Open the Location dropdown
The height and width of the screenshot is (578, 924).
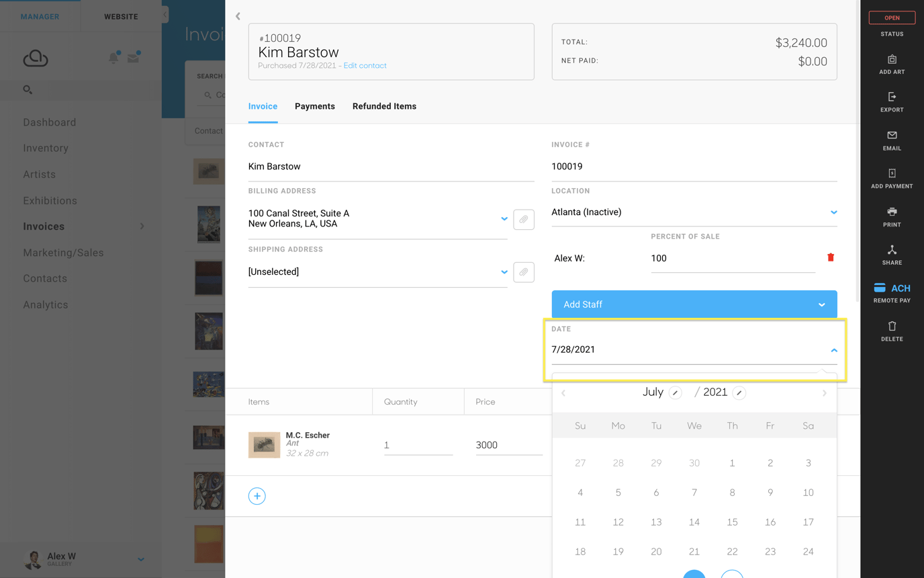click(x=833, y=212)
